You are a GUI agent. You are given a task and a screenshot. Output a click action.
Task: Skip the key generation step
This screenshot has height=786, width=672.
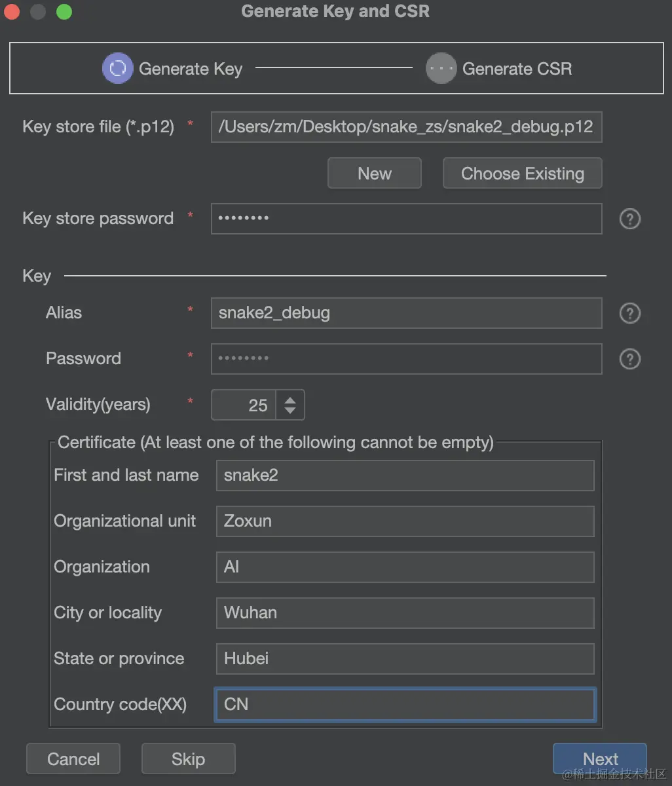[x=188, y=758]
